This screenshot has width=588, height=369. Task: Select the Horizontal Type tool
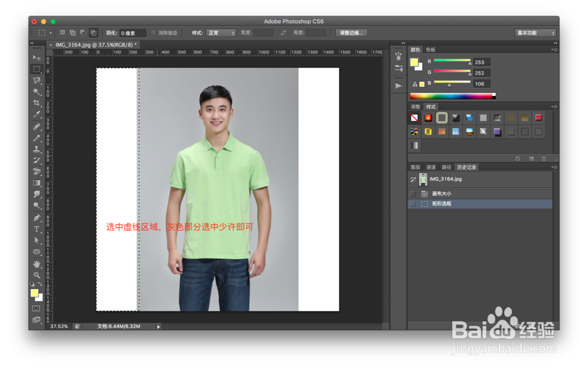(x=36, y=229)
